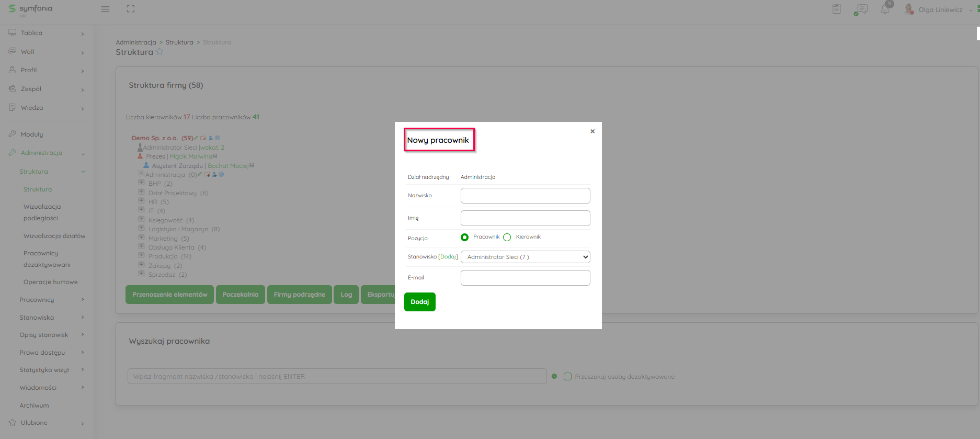The height and width of the screenshot is (439, 980).
Task: Select the Pracownik radio button
Action: (464, 238)
